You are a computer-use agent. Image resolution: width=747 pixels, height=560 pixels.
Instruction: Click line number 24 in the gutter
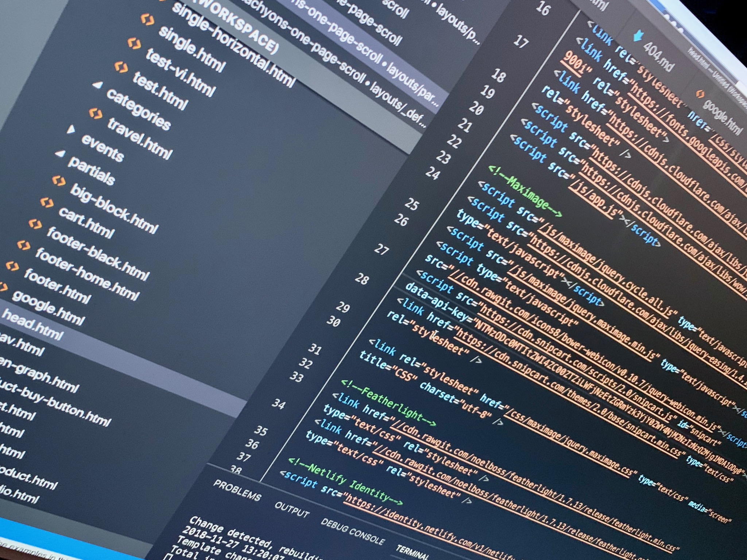coord(433,172)
